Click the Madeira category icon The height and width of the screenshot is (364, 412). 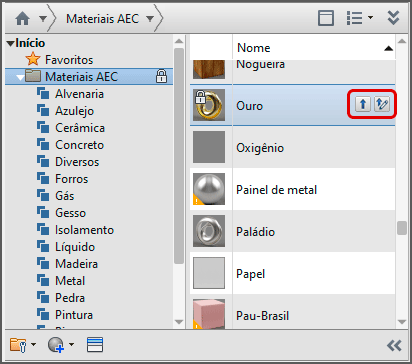tap(43, 263)
